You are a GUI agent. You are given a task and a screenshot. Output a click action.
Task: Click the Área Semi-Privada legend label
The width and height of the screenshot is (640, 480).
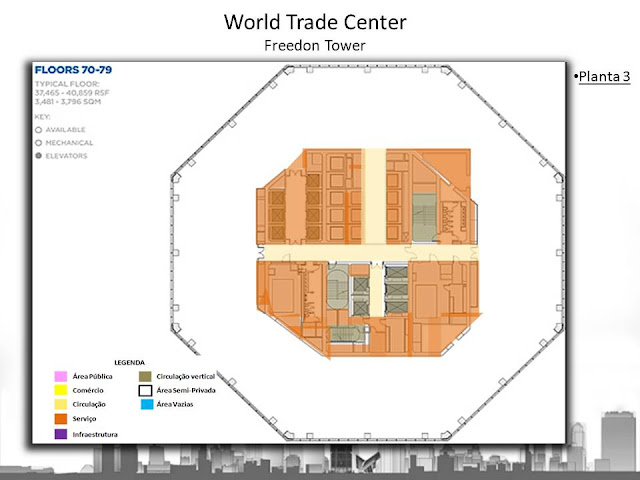click(186, 390)
